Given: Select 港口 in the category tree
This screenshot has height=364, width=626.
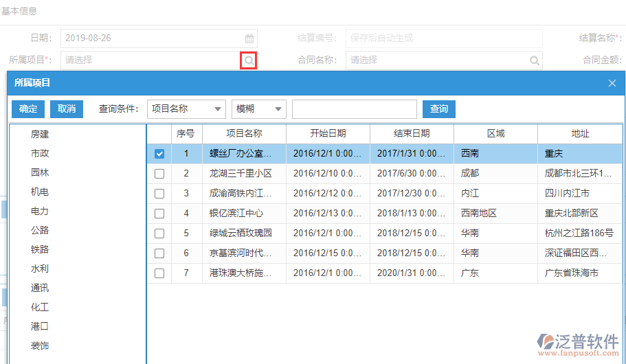Looking at the screenshot, I should [x=40, y=326].
